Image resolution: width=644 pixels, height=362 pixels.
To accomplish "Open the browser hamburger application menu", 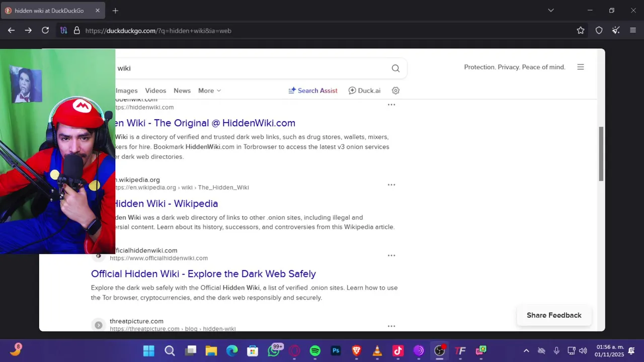I will (633, 31).
